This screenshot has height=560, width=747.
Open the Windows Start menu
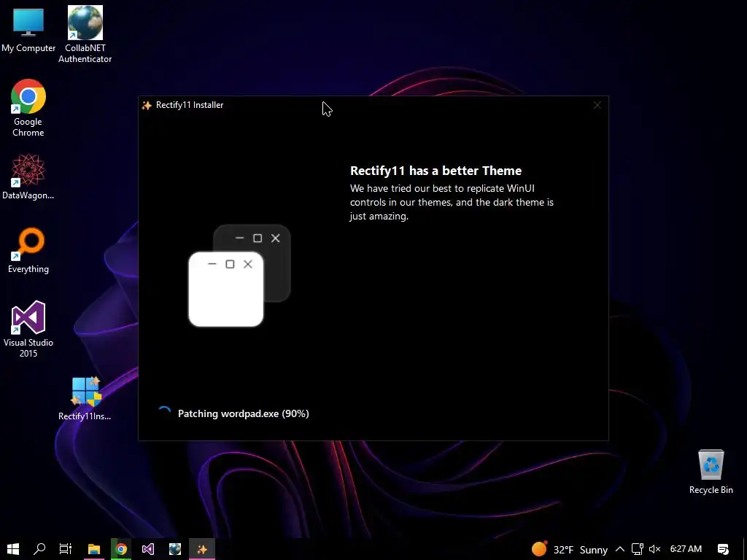[x=13, y=549]
